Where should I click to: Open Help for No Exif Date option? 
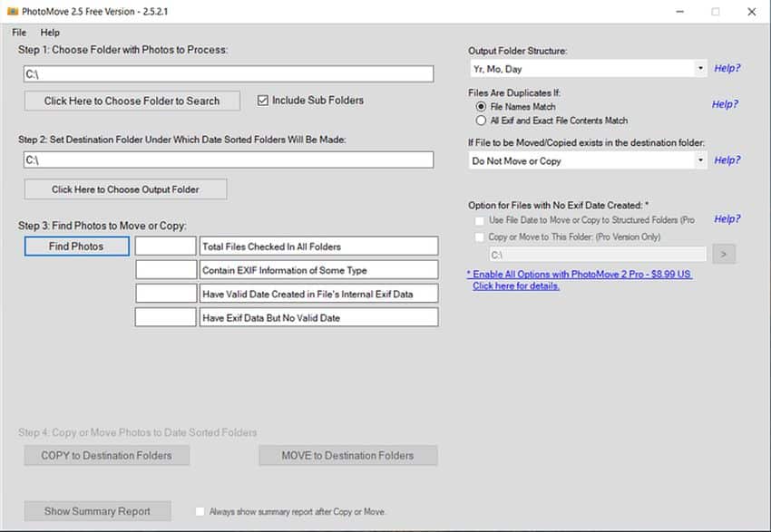[727, 219]
